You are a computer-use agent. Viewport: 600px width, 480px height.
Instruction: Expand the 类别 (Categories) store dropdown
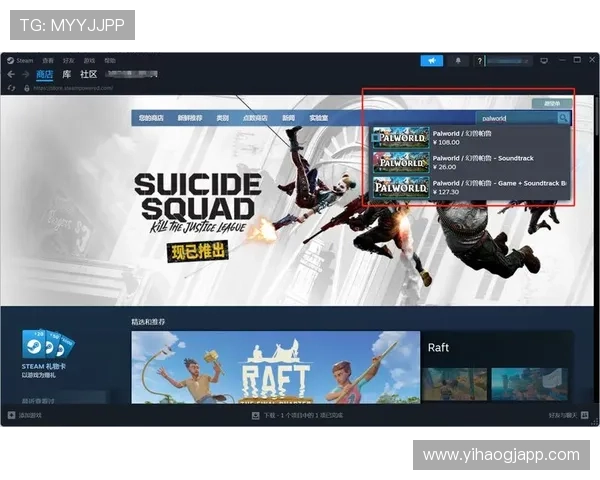(222, 118)
